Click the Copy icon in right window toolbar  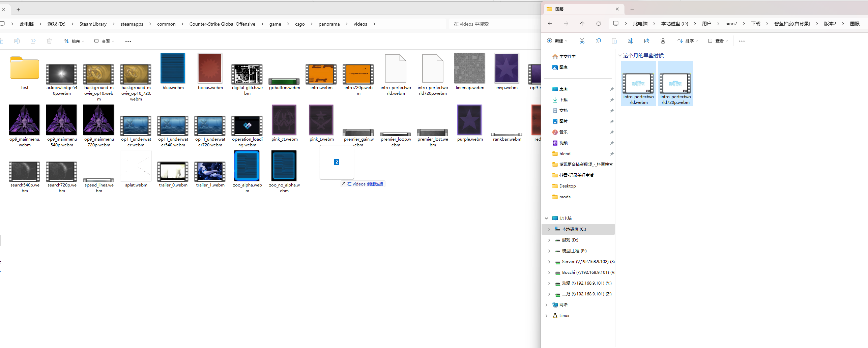click(598, 41)
